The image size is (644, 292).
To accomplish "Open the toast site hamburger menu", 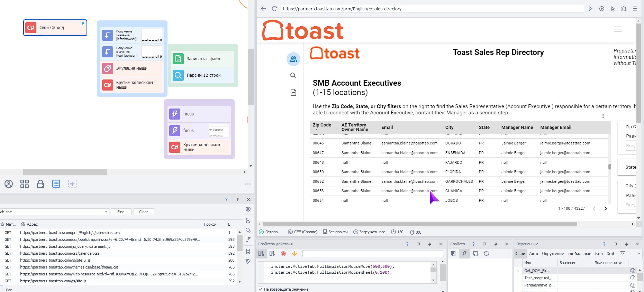I will pyautogui.click(x=618, y=29).
